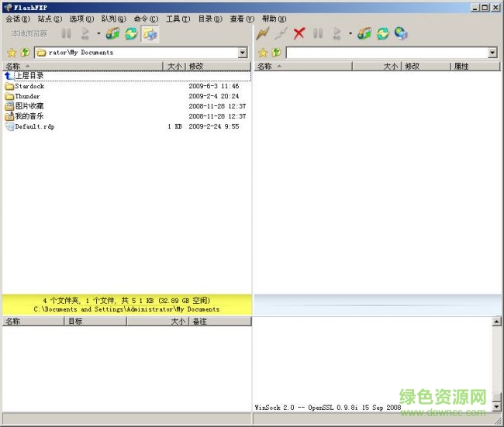The width and height of the screenshot is (504, 427).
Task: Click the remote pane transfer play icon
Action: pos(337,33)
